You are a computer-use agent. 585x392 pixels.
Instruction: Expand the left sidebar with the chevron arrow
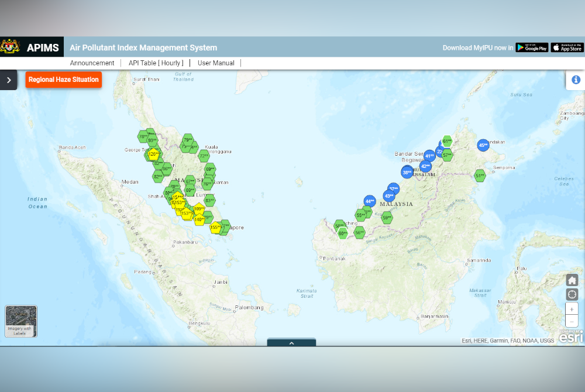(9, 80)
